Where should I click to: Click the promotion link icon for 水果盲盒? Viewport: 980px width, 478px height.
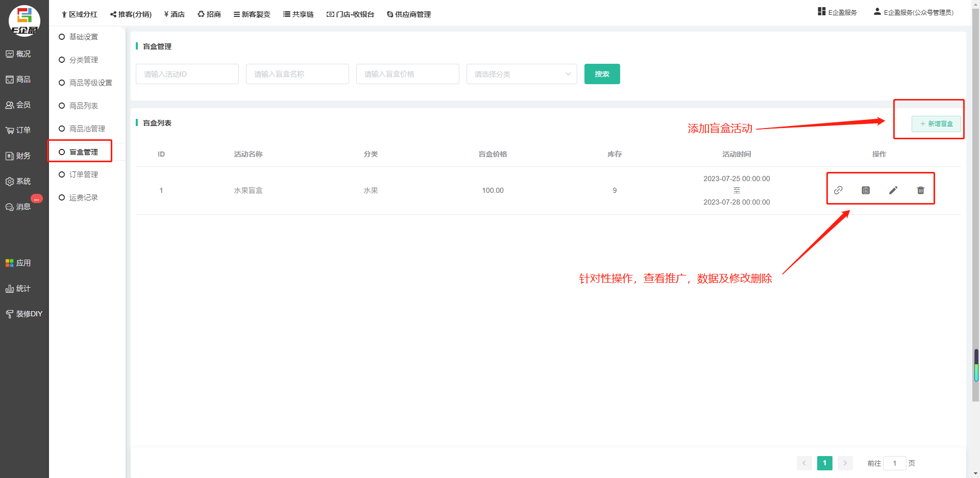coord(838,190)
